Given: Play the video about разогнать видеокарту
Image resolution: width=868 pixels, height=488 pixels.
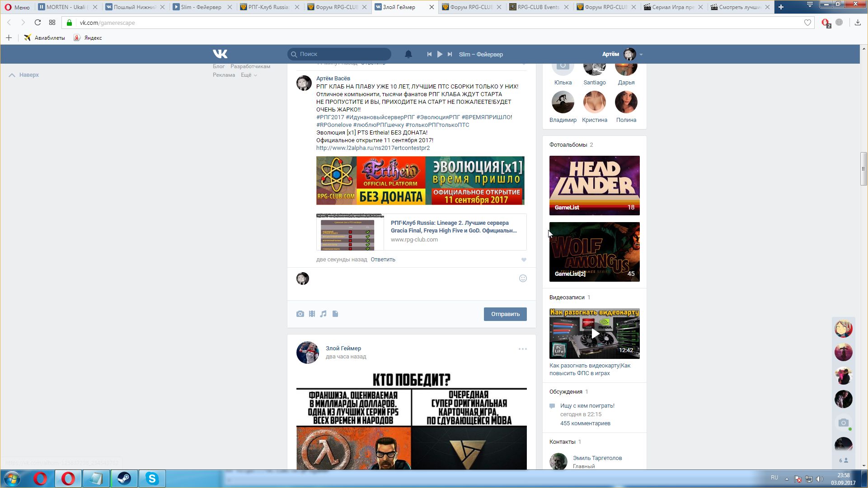Looking at the screenshot, I should tap(595, 334).
